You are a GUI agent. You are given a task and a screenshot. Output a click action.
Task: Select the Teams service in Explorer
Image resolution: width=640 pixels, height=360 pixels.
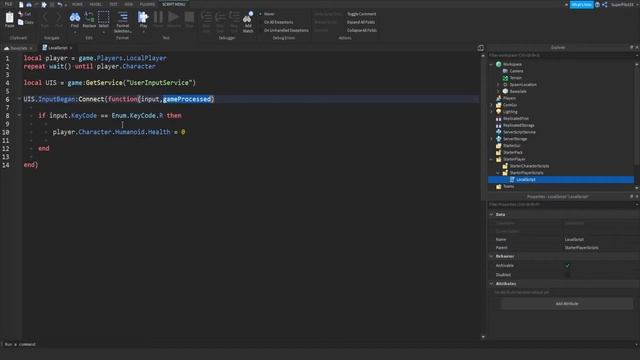[x=508, y=186]
